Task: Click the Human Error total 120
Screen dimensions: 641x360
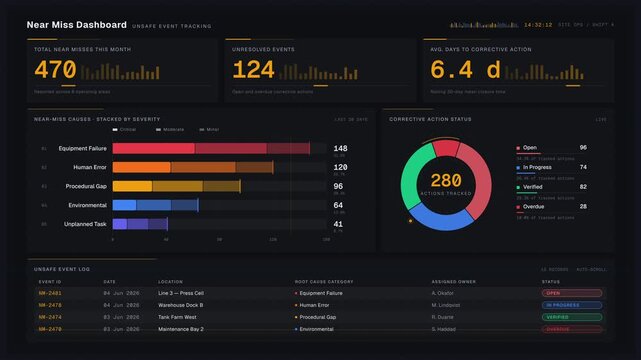Action: coord(341,167)
